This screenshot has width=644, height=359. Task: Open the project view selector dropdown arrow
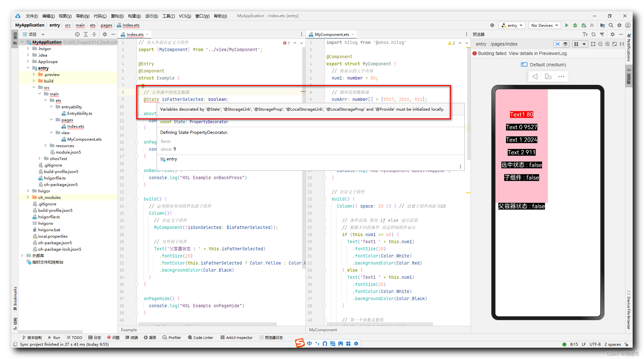[x=43, y=35]
